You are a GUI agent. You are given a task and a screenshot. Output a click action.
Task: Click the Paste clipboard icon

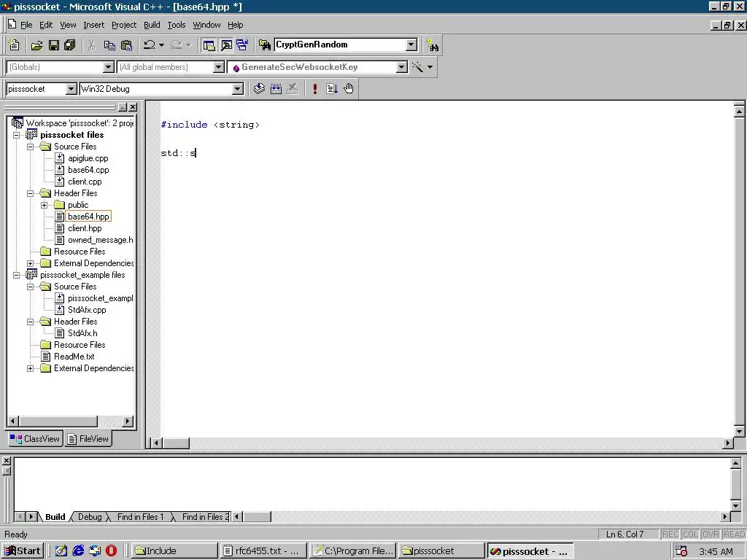click(127, 45)
